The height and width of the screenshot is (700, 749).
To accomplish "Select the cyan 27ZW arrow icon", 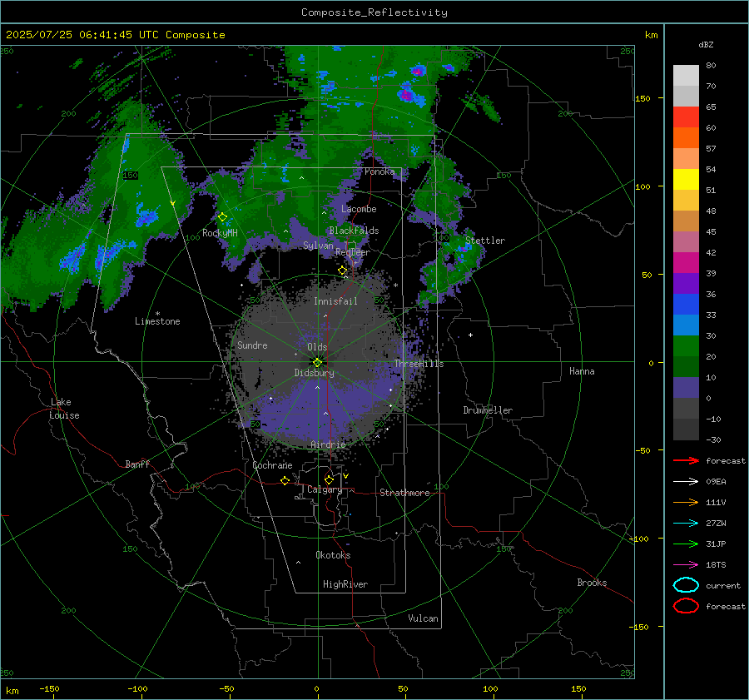I will pos(686,524).
